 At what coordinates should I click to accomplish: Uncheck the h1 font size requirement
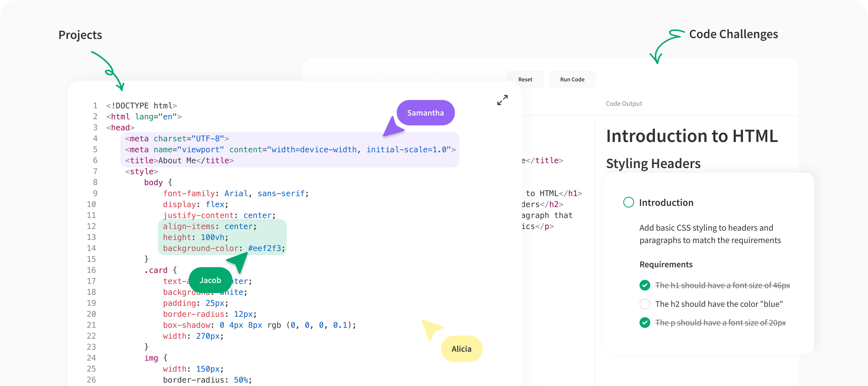click(x=645, y=285)
